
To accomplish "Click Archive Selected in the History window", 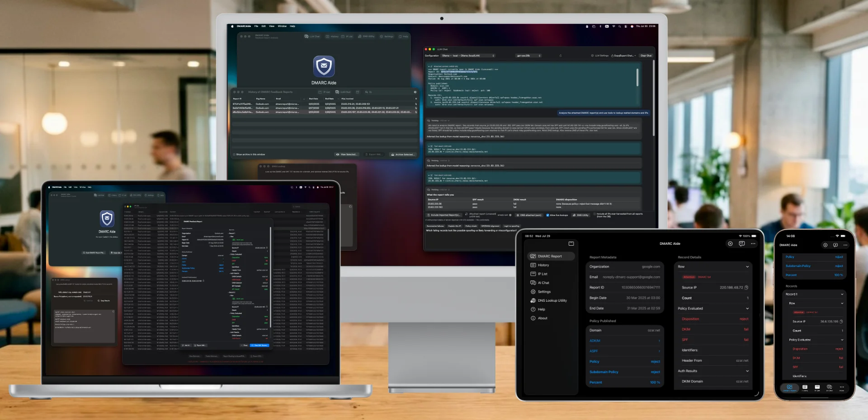I will click(402, 154).
